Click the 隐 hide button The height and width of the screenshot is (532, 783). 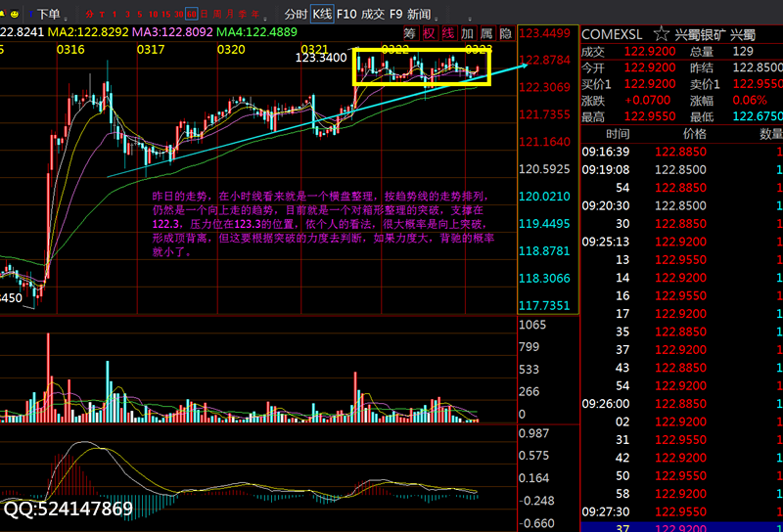(x=506, y=33)
